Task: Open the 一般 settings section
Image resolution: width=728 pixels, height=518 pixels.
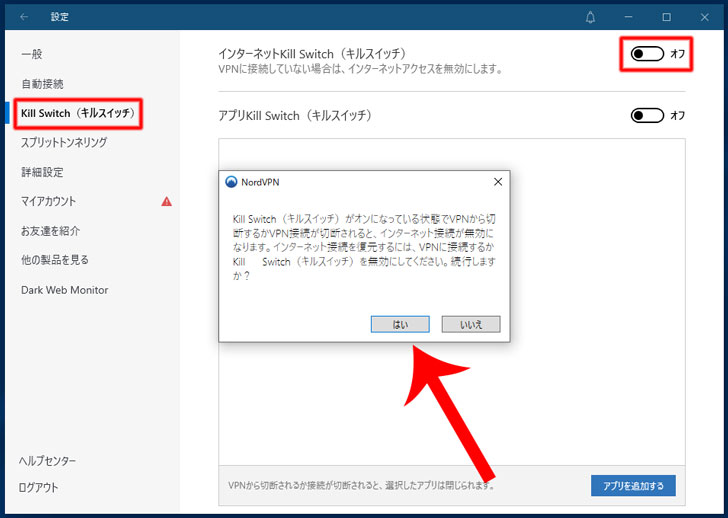Action: (32, 54)
